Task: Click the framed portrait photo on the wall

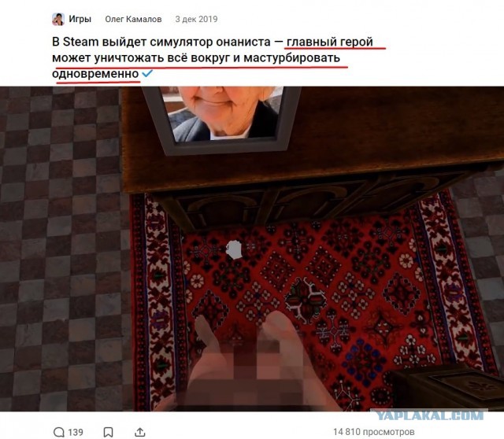Action: [x=221, y=119]
